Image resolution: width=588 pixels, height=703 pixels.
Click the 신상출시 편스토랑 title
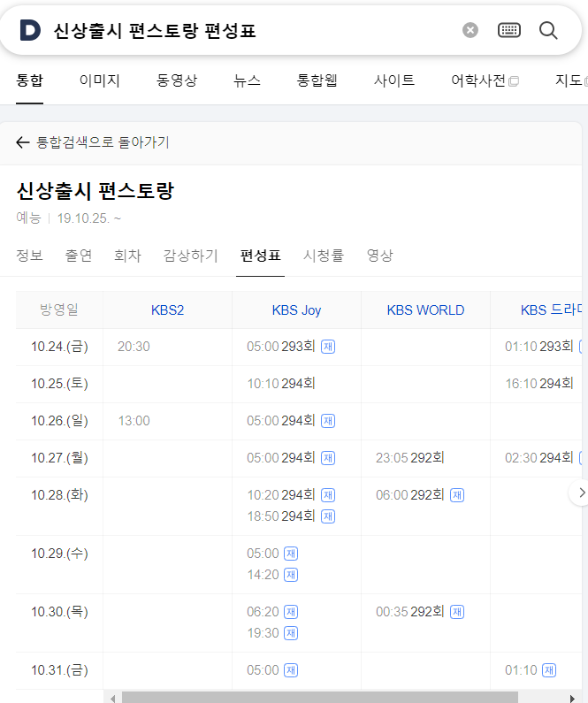click(95, 191)
